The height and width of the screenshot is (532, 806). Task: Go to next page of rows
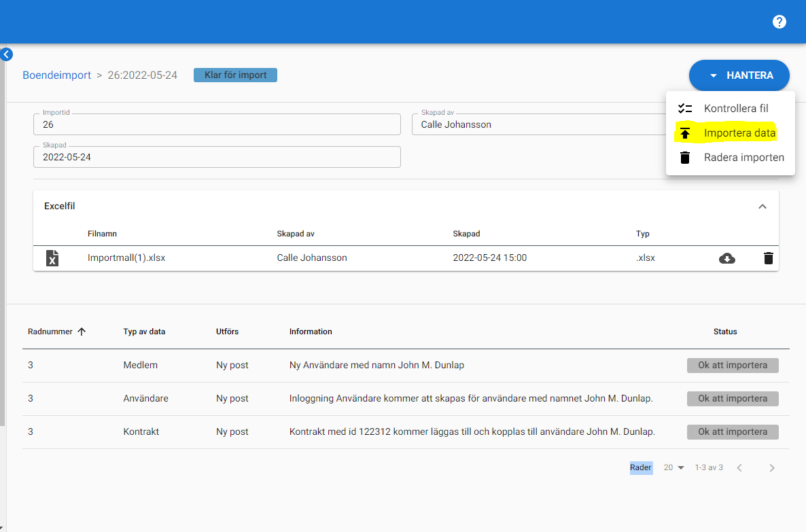pyautogui.click(x=771, y=467)
